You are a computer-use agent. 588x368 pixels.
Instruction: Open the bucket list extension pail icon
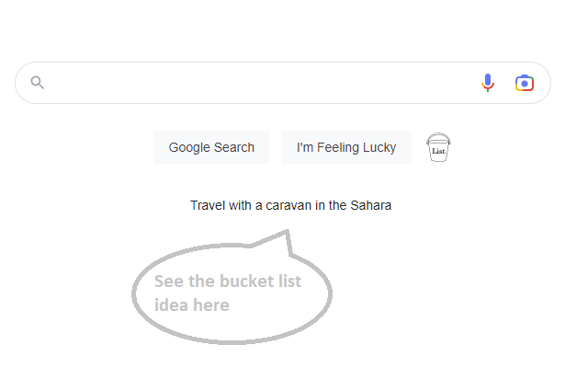[x=438, y=148]
